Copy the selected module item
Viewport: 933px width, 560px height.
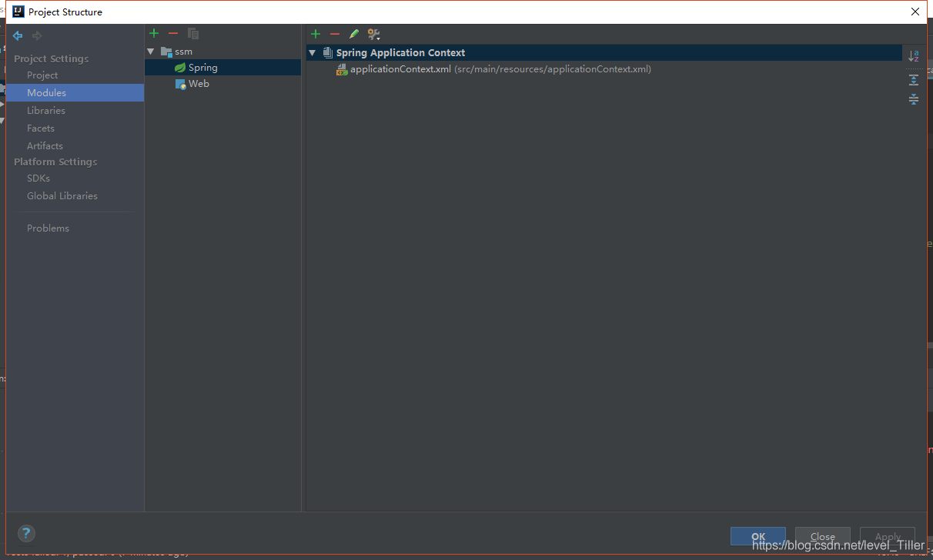[193, 33]
